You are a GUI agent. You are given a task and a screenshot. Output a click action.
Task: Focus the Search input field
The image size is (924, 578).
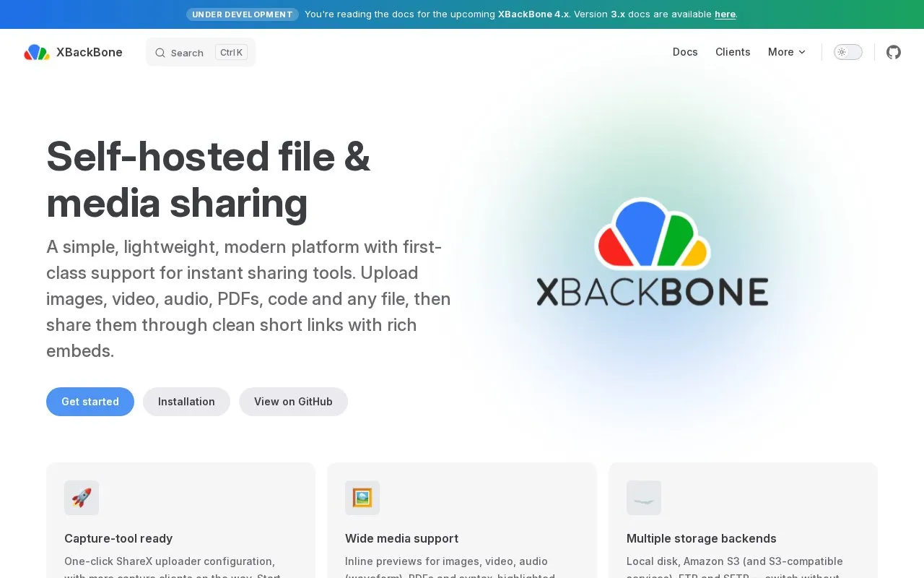click(201, 52)
